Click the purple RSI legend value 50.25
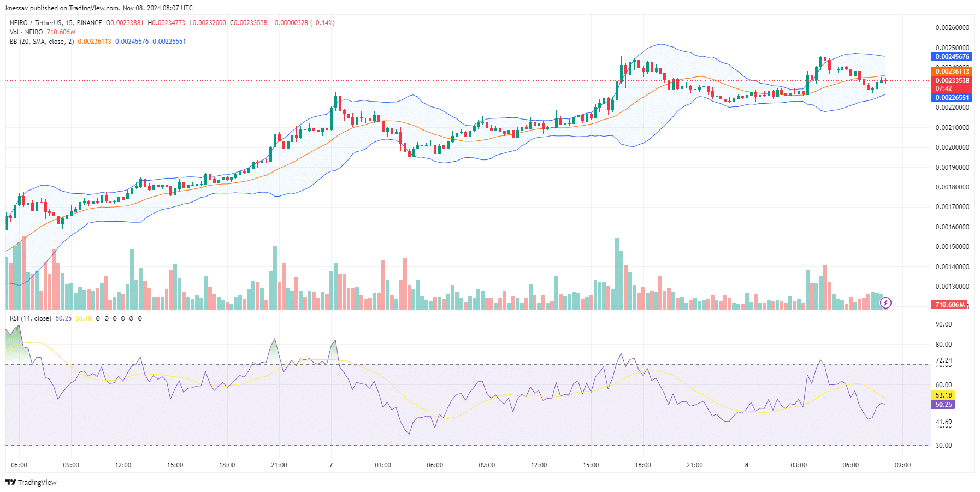Image resolution: width=980 pixels, height=492 pixels. (x=63, y=318)
